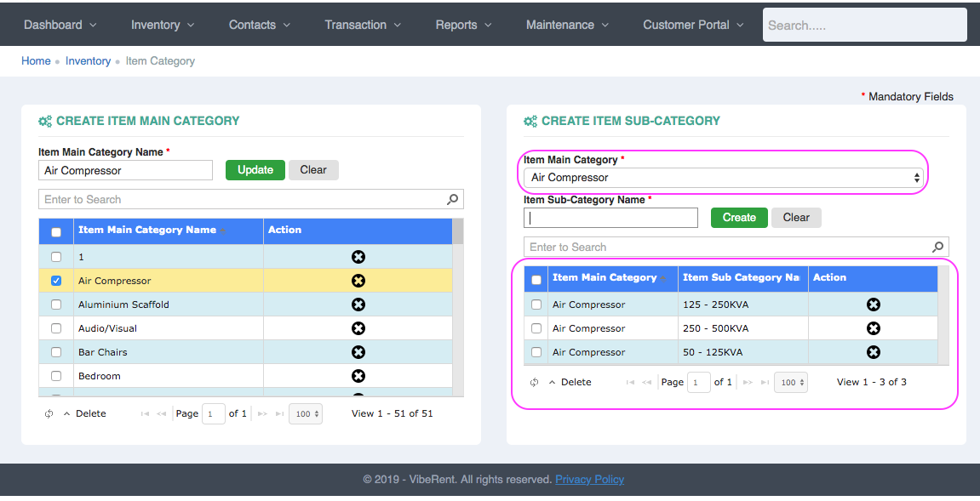Viewport: 980px width, 501px height.
Task: Remove the 125 - 250KVA sub-category with its X icon
Action: point(873,305)
